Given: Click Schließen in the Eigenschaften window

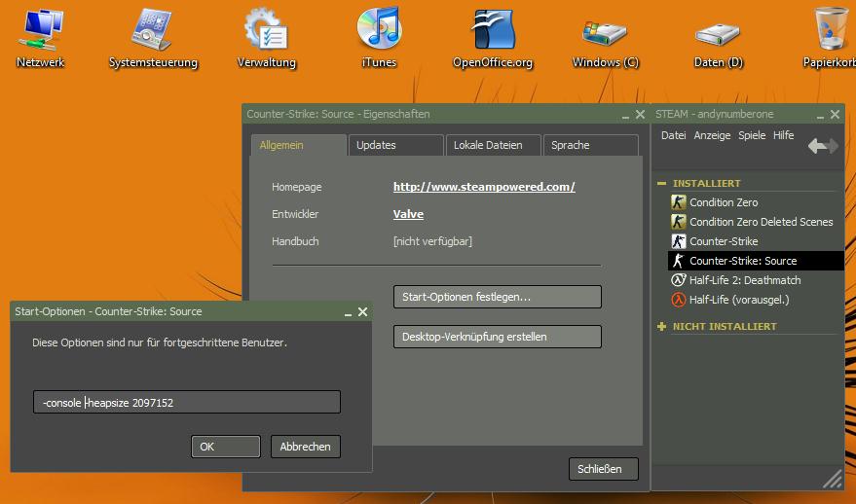Looking at the screenshot, I should [x=603, y=469].
